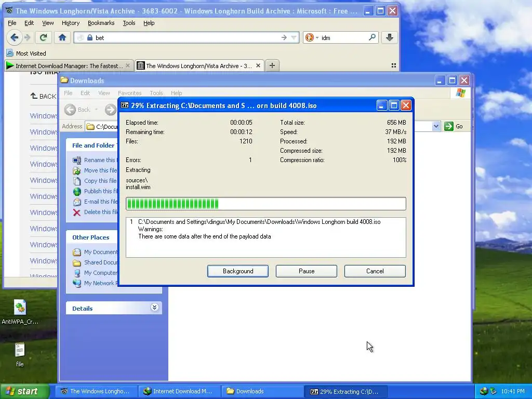532x399 pixels.
Task: Click Move this file task
Action: [96, 170]
